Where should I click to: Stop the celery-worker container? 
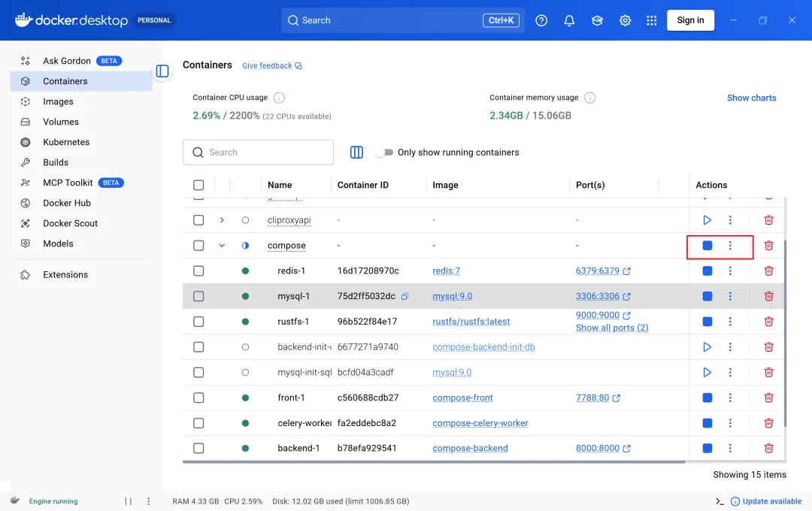(x=707, y=423)
